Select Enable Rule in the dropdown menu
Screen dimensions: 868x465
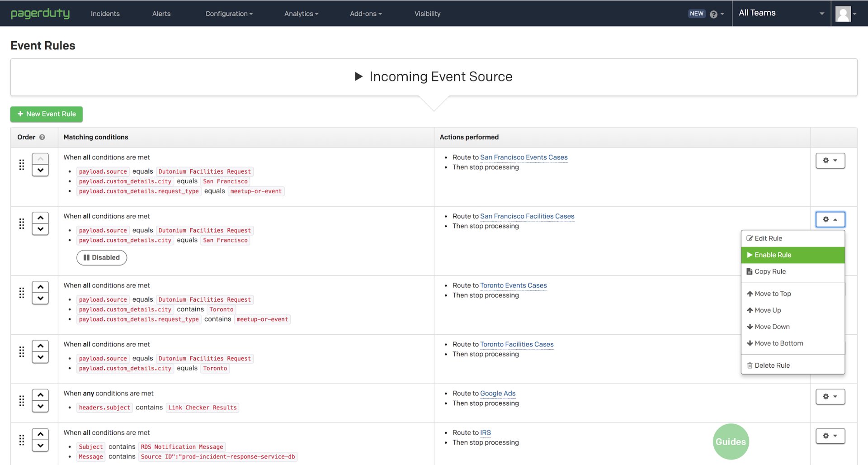pos(792,255)
